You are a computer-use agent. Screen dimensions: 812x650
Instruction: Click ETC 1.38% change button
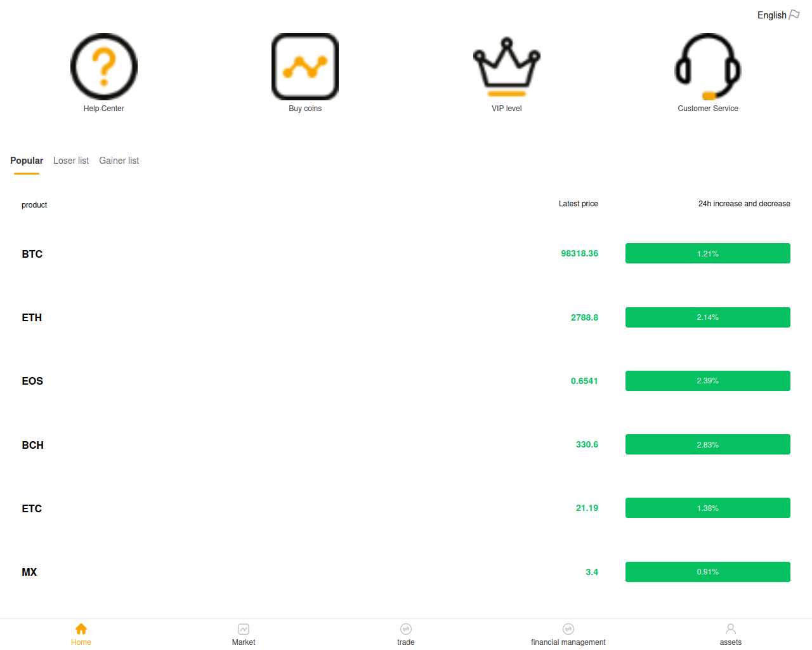coord(708,508)
